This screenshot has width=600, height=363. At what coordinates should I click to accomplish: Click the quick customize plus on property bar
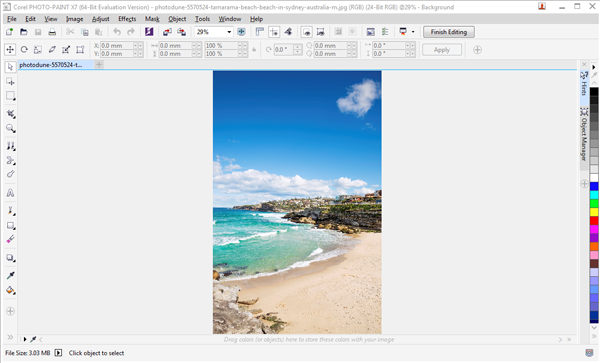click(477, 50)
